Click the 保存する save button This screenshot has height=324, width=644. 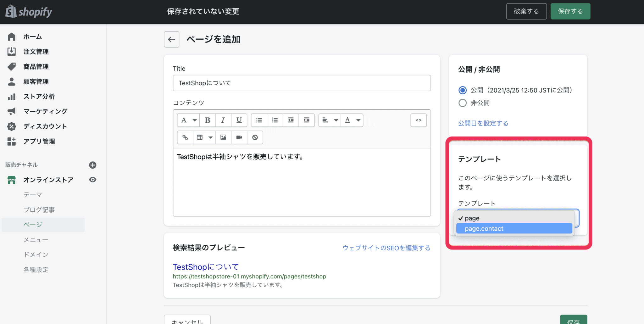[x=570, y=11]
